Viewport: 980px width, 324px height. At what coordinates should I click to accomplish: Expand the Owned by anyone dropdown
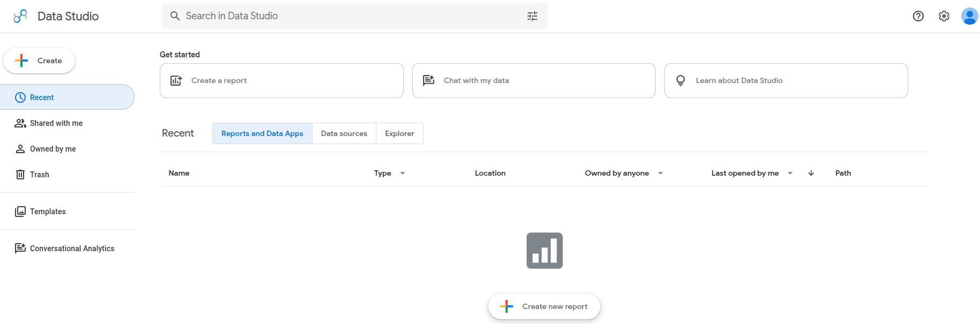click(x=660, y=173)
